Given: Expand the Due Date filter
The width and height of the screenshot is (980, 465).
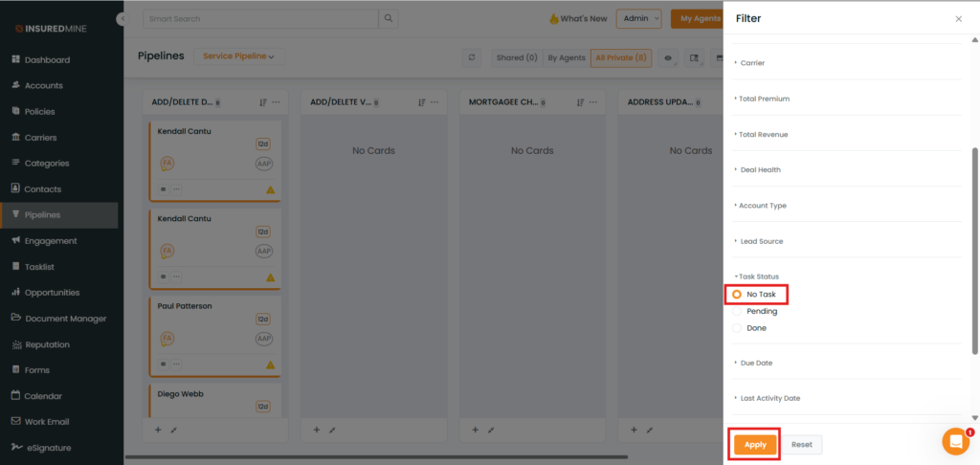Looking at the screenshot, I should (756, 364).
